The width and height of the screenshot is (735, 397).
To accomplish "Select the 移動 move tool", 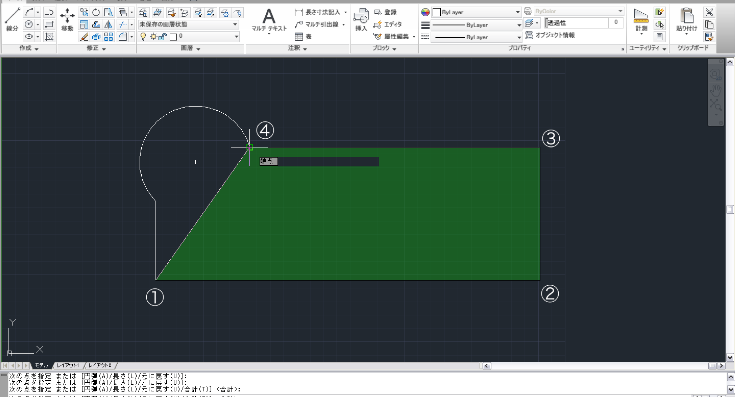I will [x=68, y=20].
